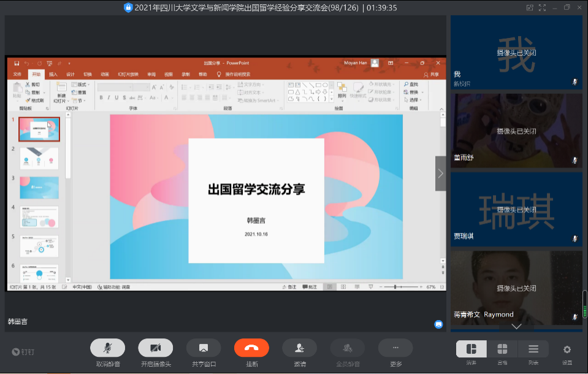Click the zoom slider in shared PowerPoint
Image resolution: width=588 pixels, height=374 pixels.
click(399, 287)
